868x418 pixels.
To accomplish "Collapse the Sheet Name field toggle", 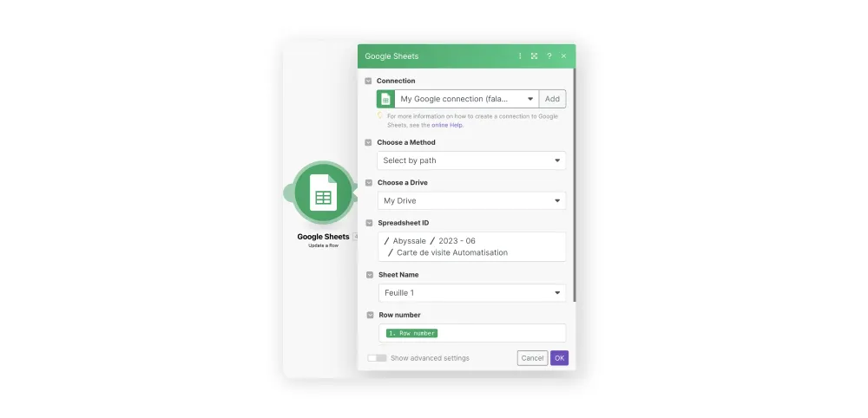I will click(x=369, y=275).
